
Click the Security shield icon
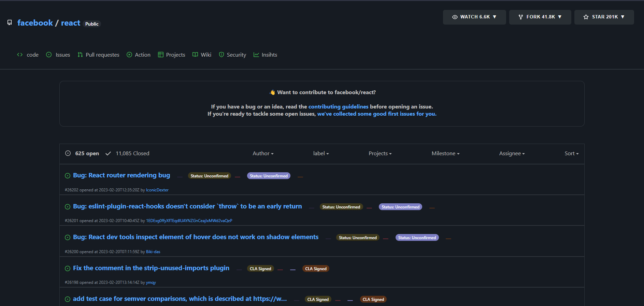pos(221,55)
